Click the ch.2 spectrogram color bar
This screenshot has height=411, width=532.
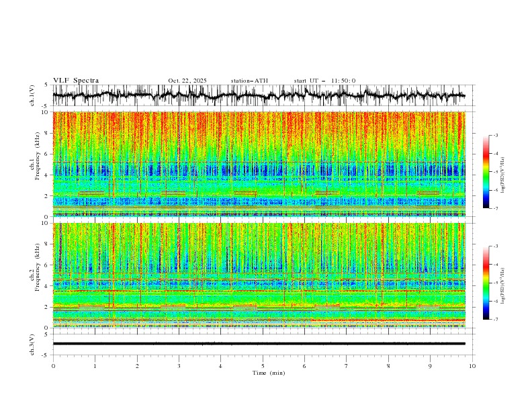click(486, 283)
